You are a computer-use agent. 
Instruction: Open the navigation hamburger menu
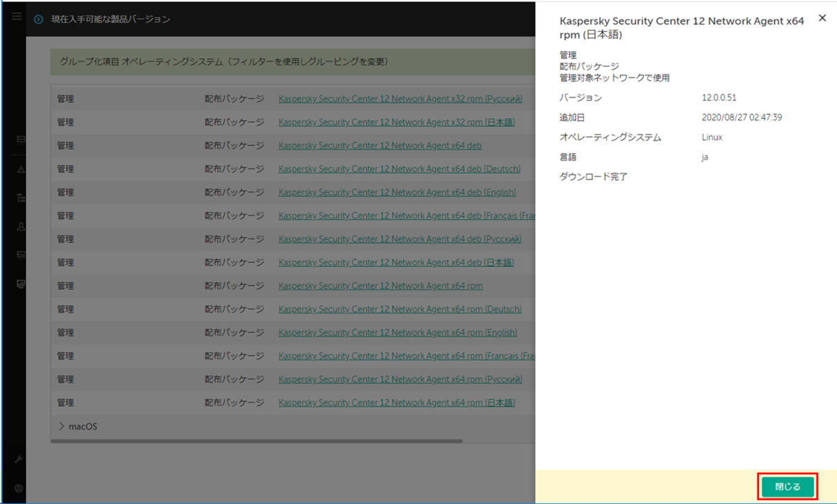coord(16,16)
